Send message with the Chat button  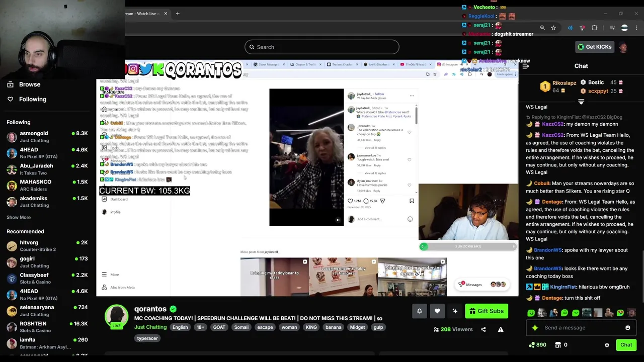point(626,345)
